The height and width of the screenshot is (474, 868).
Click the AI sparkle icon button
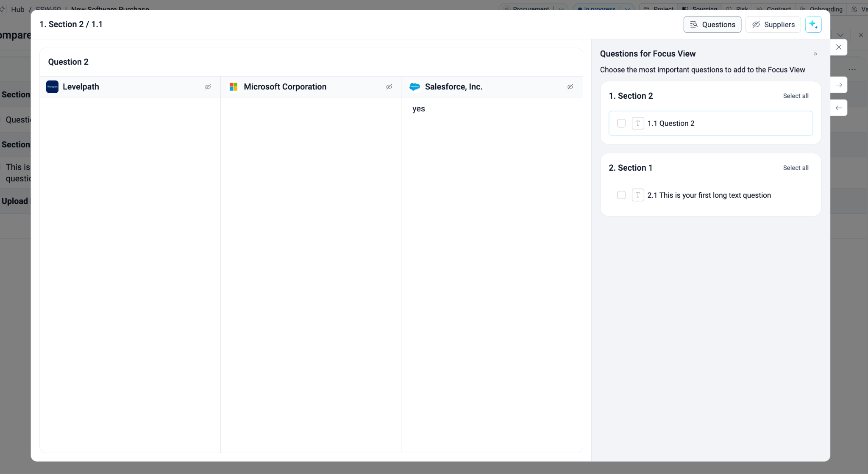click(x=813, y=25)
